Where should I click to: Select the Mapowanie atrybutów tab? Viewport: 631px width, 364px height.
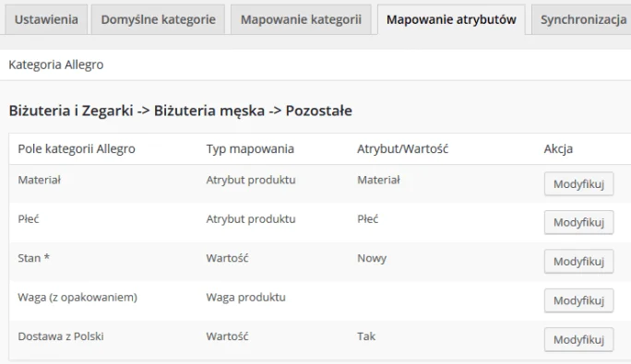(x=451, y=19)
